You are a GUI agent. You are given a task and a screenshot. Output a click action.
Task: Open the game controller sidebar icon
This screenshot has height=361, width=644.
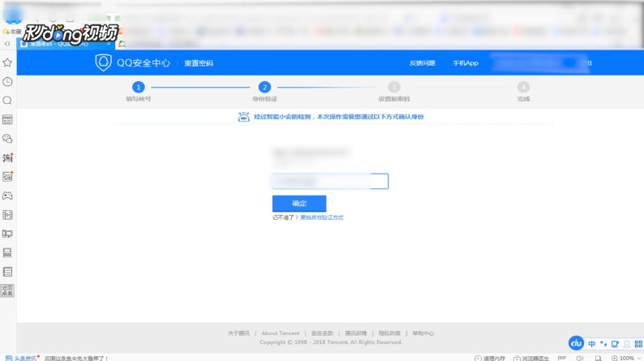click(x=7, y=196)
